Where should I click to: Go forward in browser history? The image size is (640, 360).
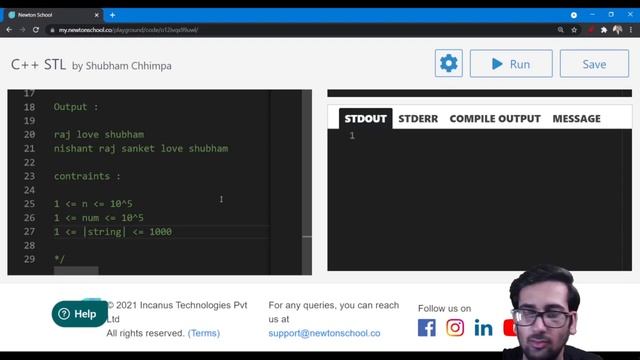click(22, 30)
